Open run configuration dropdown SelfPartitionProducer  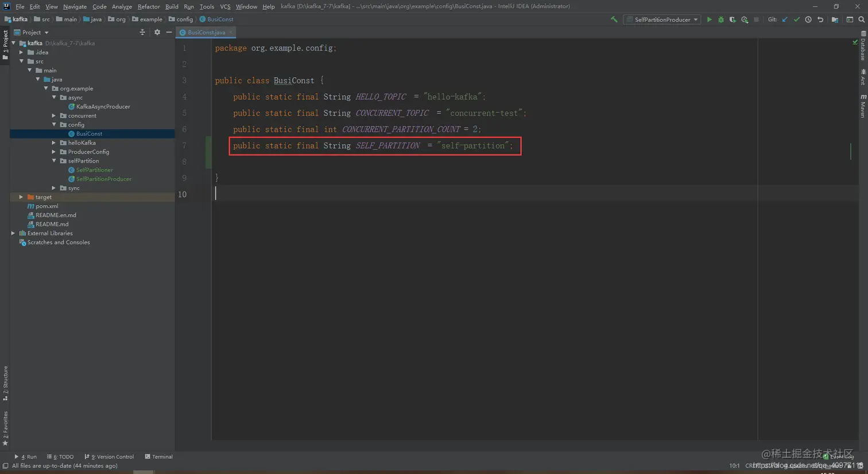662,20
